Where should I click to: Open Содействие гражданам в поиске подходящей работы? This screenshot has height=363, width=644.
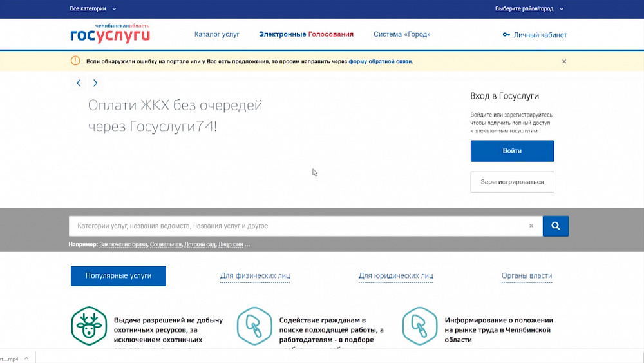pos(332,329)
